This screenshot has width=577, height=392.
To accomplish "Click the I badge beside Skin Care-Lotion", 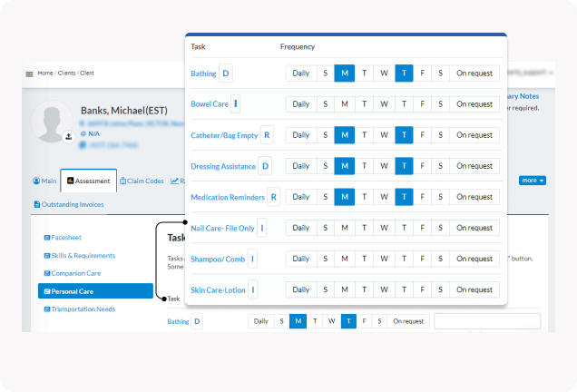I will [x=253, y=289].
